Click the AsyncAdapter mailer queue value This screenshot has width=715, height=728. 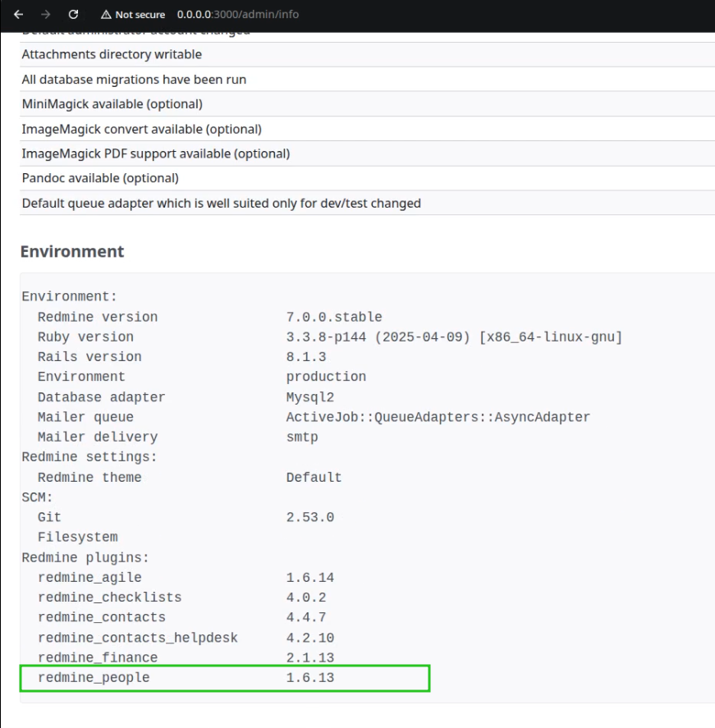click(x=438, y=418)
